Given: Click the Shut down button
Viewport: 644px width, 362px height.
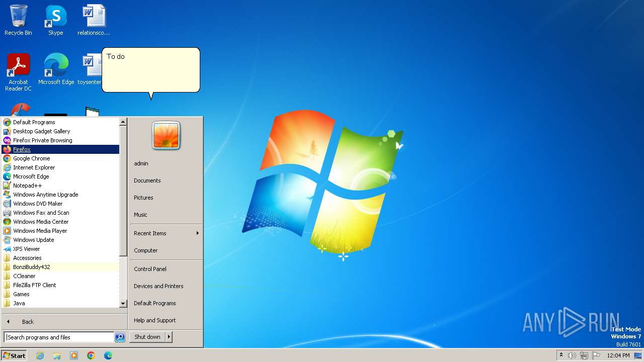Looking at the screenshot, I should (x=147, y=337).
